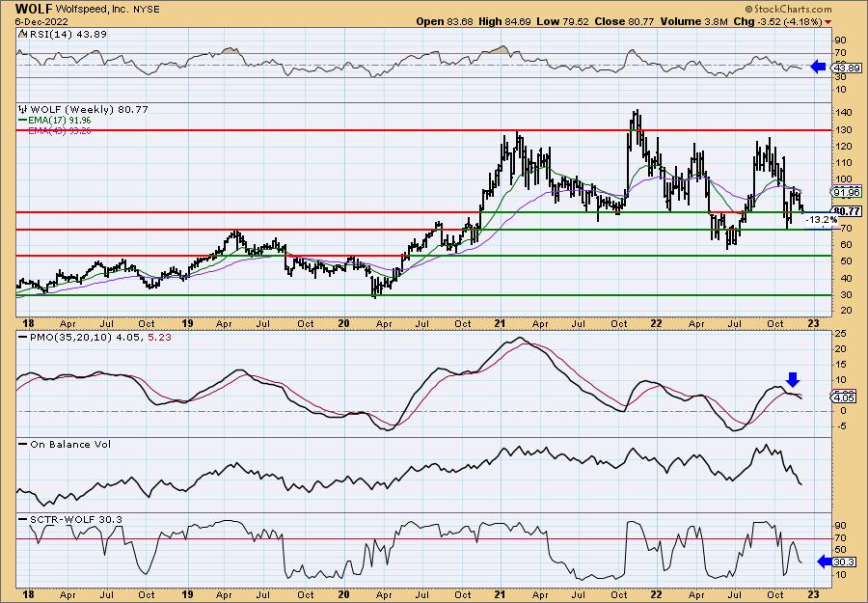868x603 pixels.
Task: Click the On Balance Vol panel label
Action: (69, 444)
